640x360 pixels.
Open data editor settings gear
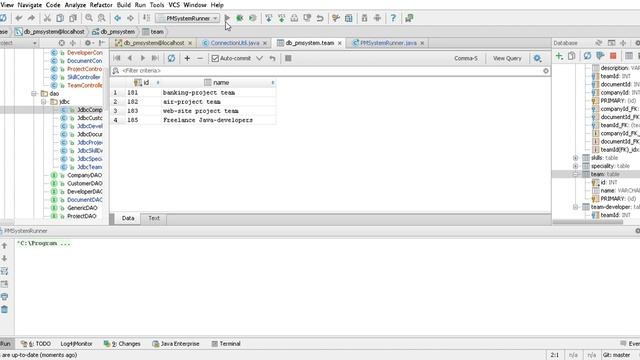[x=538, y=58]
